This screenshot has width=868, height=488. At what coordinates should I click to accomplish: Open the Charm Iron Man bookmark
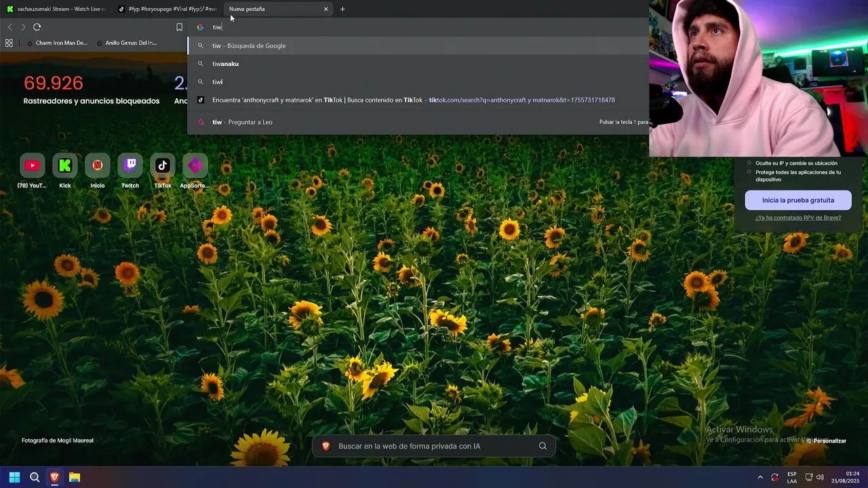[56, 43]
